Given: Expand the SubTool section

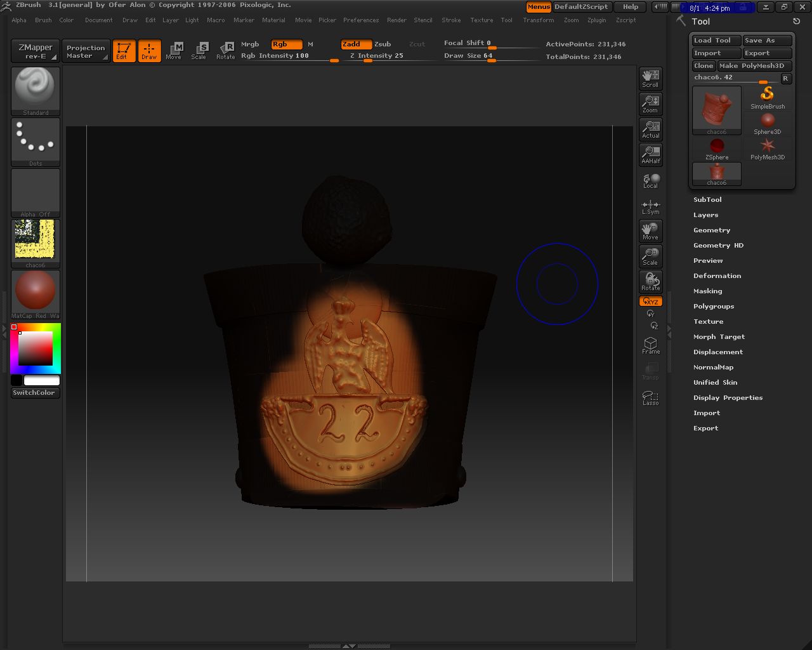Looking at the screenshot, I should pos(707,199).
